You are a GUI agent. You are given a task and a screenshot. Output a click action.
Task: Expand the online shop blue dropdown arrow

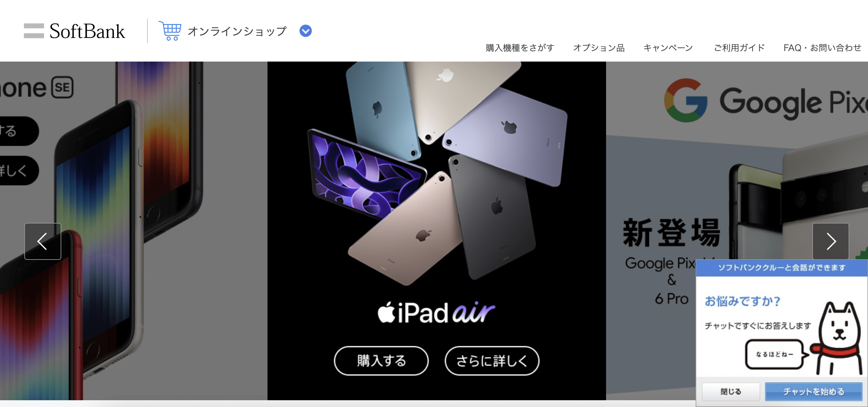pos(306,31)
